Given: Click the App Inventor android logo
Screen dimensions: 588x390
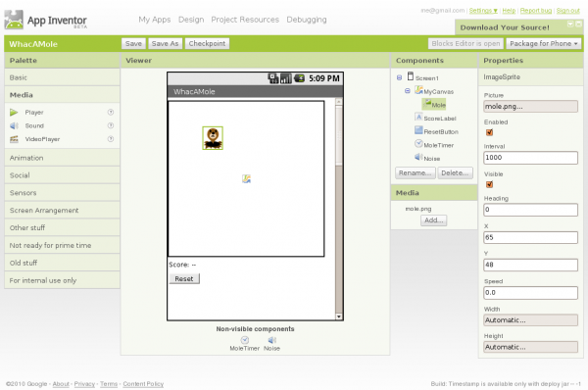Looking at the screenshot, I should [14, 20].
